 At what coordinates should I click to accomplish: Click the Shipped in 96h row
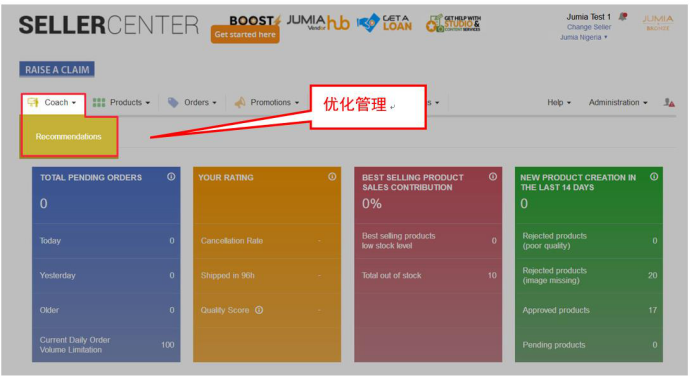(x=267, y=276)
